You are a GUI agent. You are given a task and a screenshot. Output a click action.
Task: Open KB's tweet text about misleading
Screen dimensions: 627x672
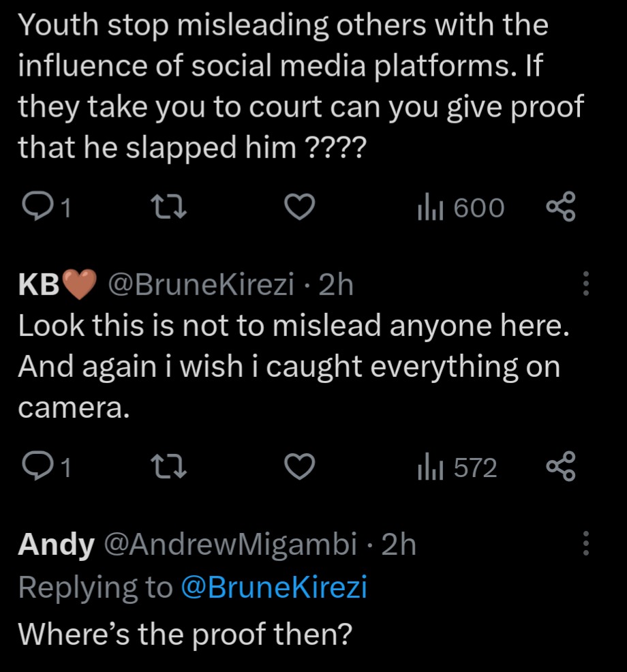click(293, 366)
